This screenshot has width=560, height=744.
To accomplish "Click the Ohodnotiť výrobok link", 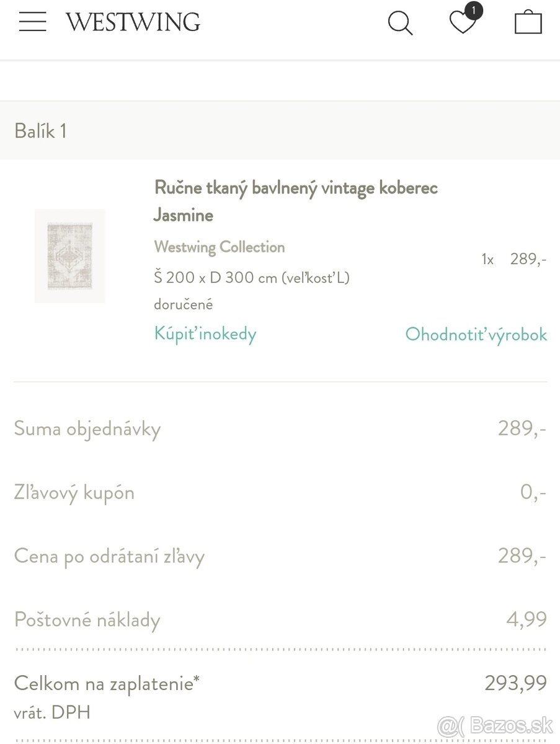I will [476, 335].
